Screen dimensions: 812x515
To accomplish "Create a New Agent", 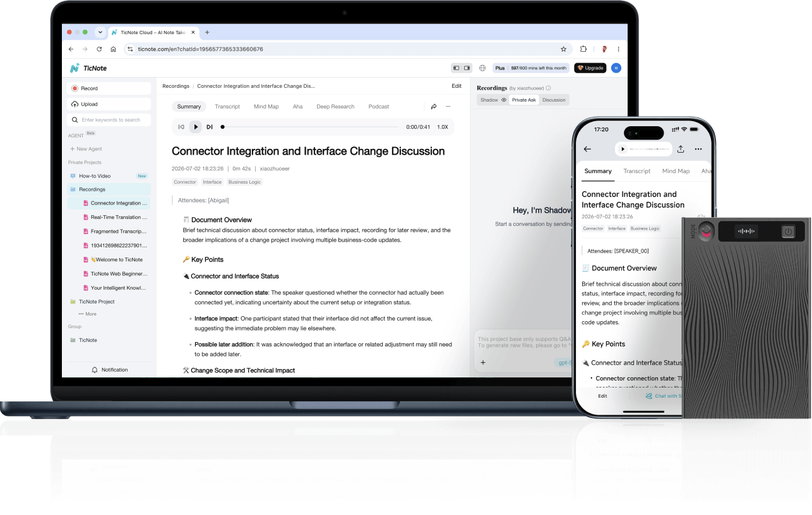I will 86,149.
